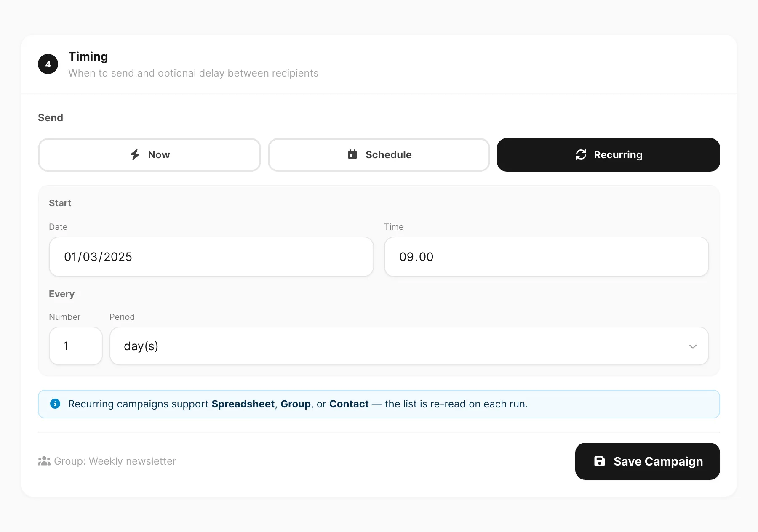The height and width of the screenshot is (532, 758).
Task: Click the 'Timing' section heading
Action: click(x=88, y=56)
